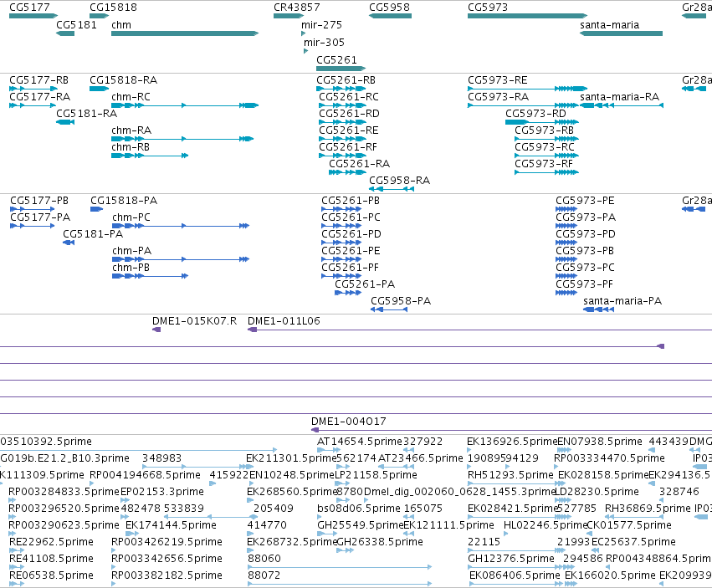Open transcript CG5177-RB
This screenshot has height=588, width=712.
[39, 80]
